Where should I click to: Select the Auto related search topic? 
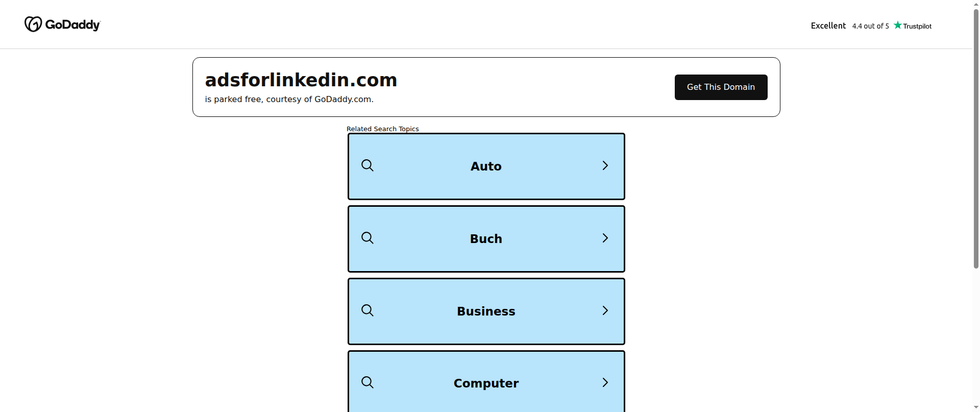pos(486,166)
